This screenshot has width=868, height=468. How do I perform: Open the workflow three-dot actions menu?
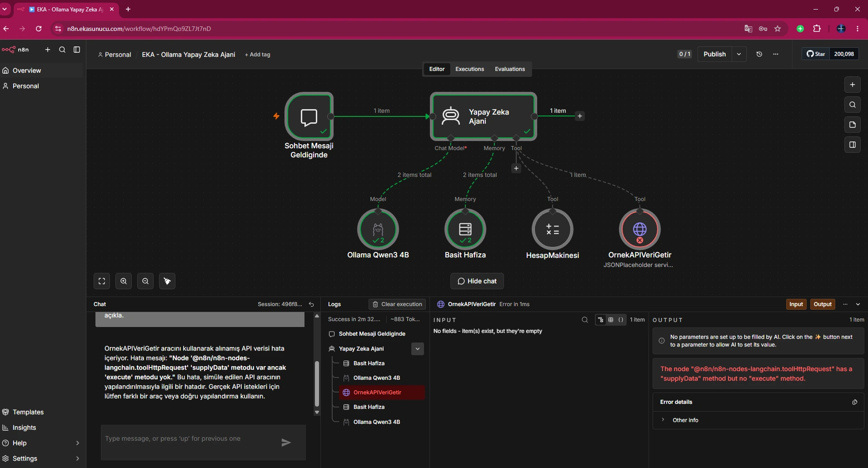click(x=776, y=54)
